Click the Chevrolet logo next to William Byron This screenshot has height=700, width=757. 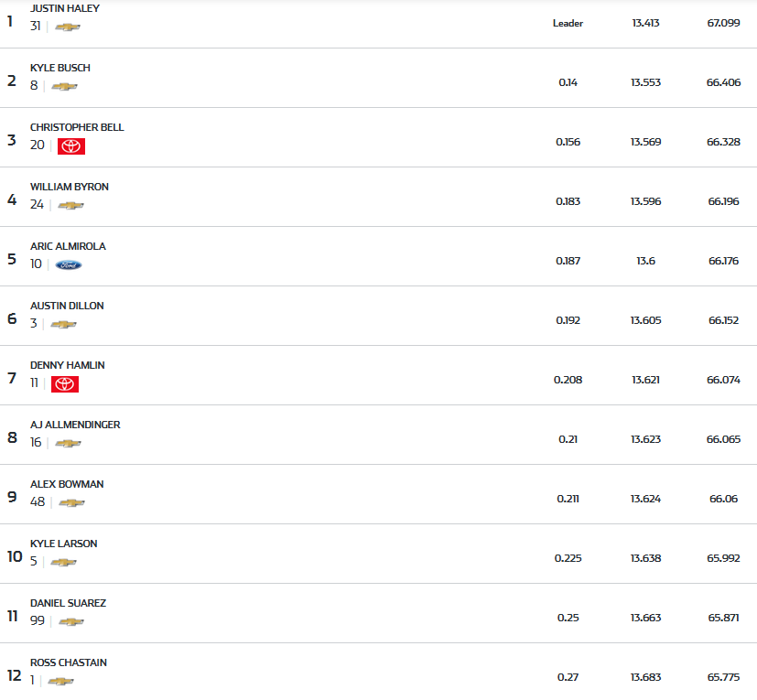[x=70, y=206]
